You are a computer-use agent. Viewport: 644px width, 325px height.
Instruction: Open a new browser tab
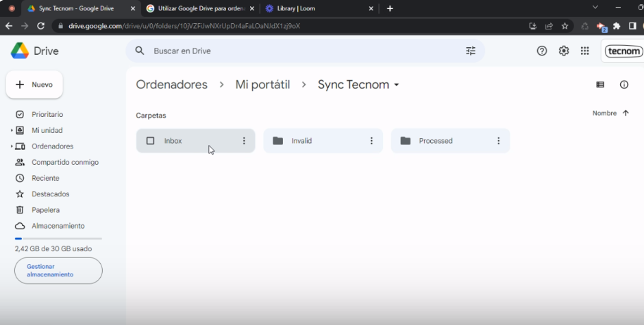pyautogui.click(x=390, y=8)
